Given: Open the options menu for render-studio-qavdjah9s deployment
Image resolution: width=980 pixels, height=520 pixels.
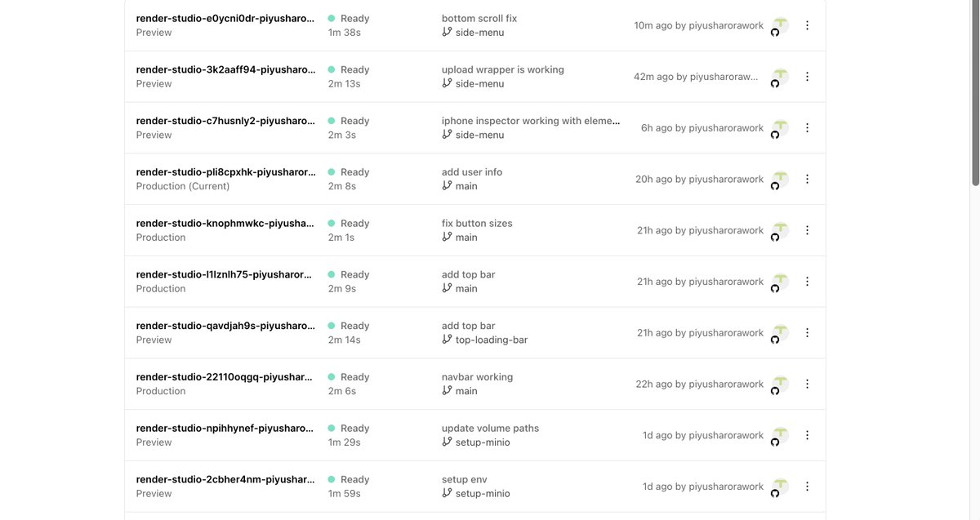Looking at the screenshot, I should pyautogui.click(x=807, y=333).
